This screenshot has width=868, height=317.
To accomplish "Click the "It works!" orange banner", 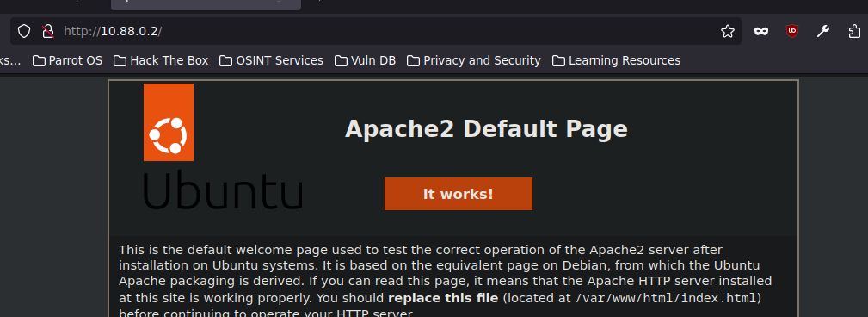I will tap(459, 194).
